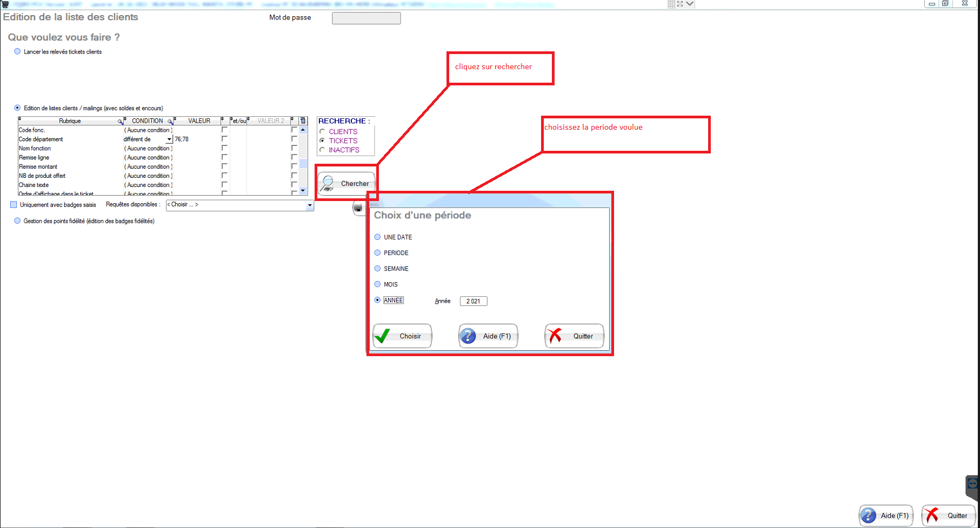Select the SEMAINE period option
980x528 pixels.
coord(377,269)
